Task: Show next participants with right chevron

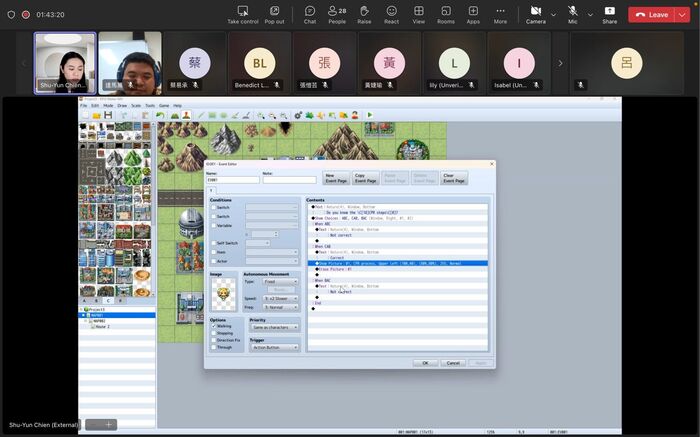Action: (560, 63)
